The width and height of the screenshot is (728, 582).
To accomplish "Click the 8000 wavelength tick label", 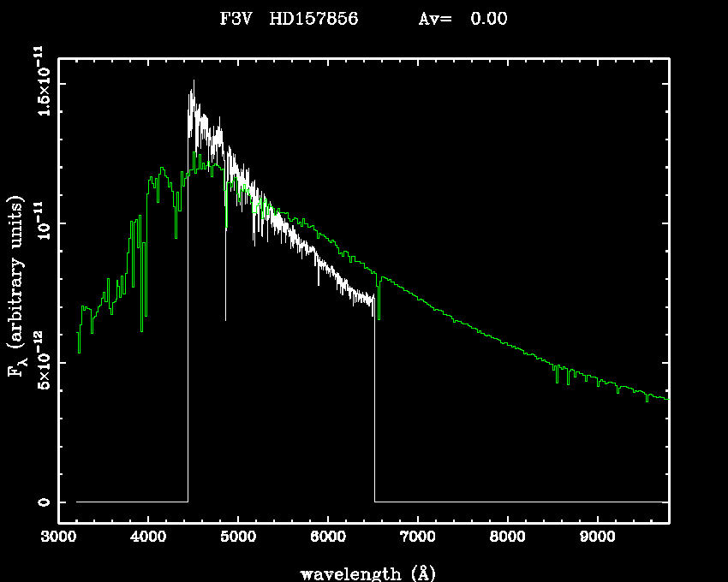I will tap(508, 538).
